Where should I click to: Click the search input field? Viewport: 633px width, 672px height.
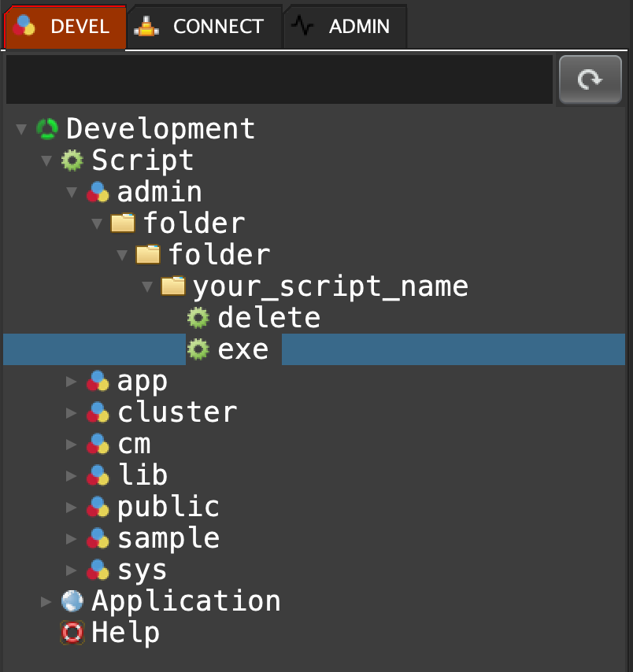(279, 79)
